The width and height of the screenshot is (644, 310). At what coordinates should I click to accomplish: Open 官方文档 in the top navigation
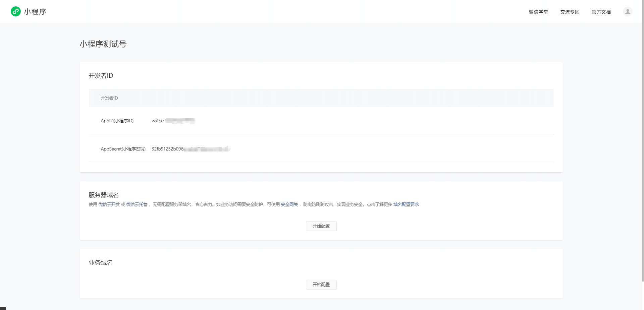(601, 12)
